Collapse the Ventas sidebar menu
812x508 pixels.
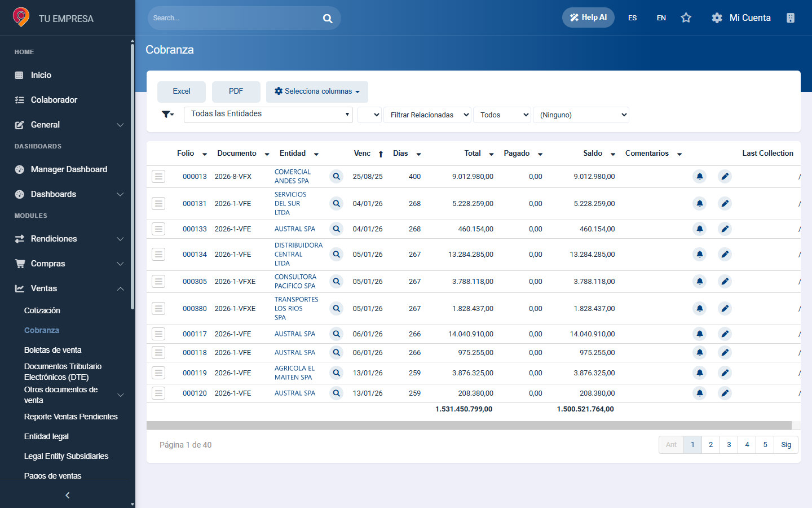pyautogui.click(x=68, y=288)
